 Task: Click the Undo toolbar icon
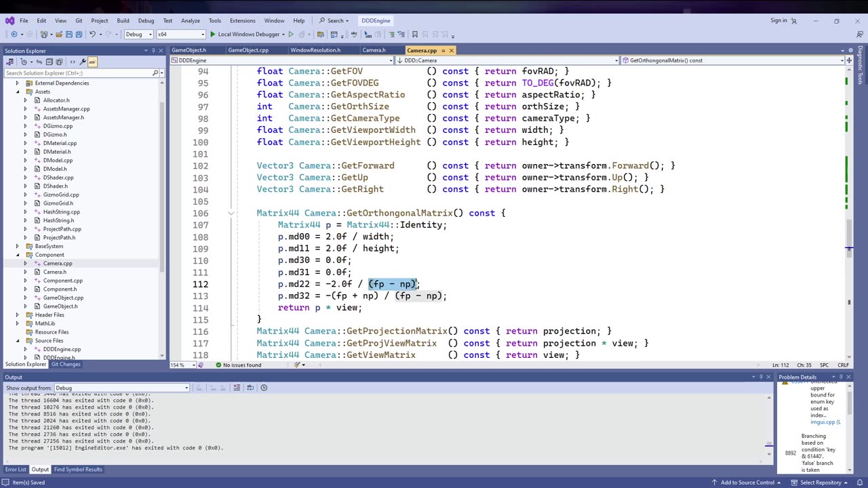[x=93, y=35]
